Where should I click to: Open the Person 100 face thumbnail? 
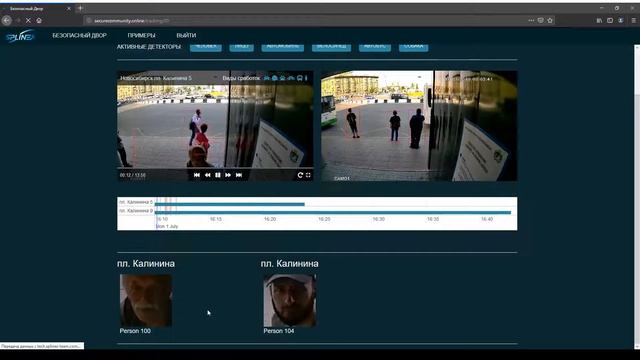[x=146, y=300]
